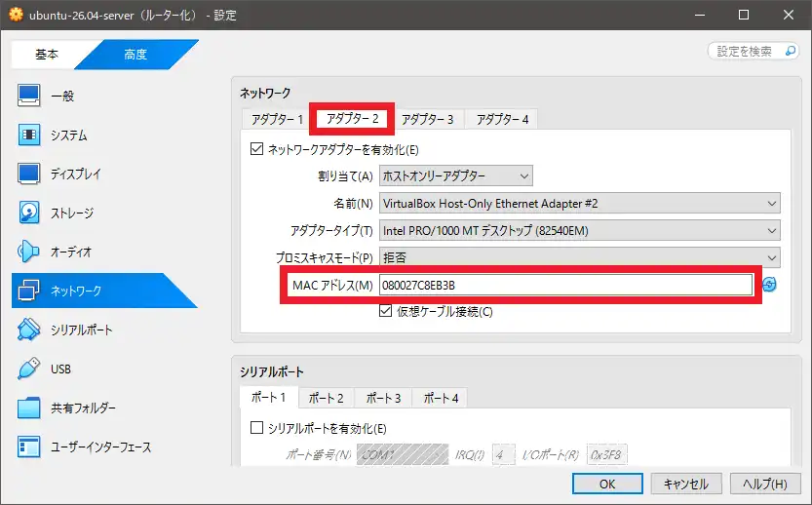Select 一般 label in sidebar

(62, 96)
